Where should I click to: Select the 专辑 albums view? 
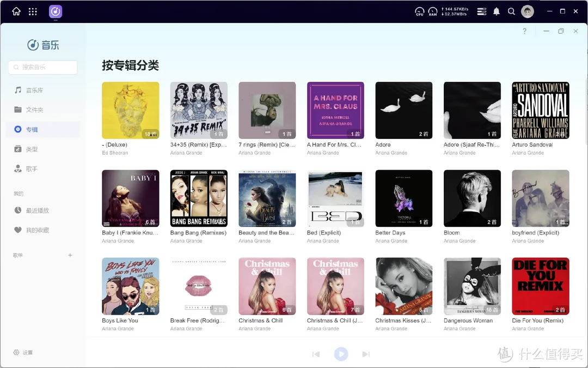click(x=43, y=129)
